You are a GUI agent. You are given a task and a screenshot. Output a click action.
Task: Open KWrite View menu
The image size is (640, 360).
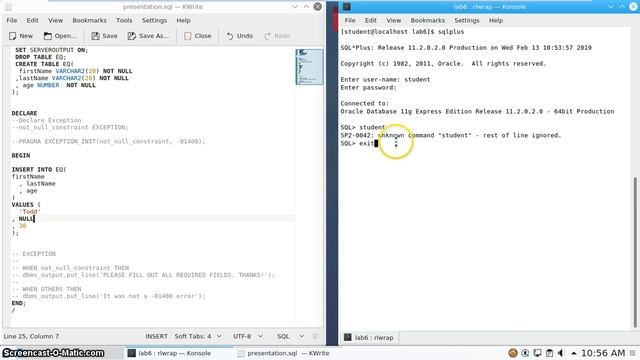pos(56,20)
